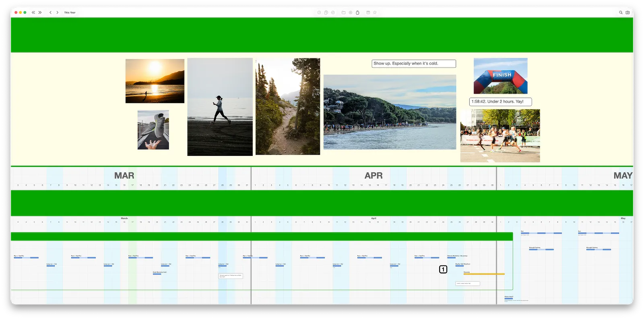Select the sunset beach photo
The width and height of the screenshot is (644, 319).
155,81
